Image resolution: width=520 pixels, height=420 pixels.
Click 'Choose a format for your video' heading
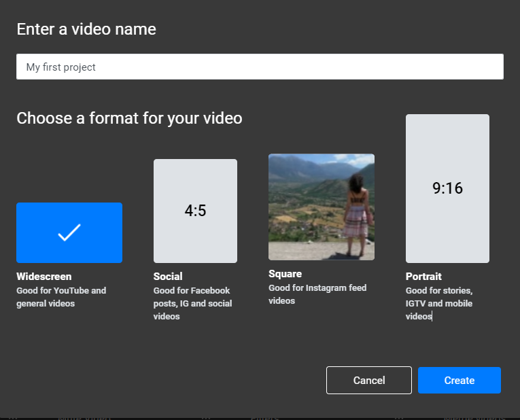(129, 118)
